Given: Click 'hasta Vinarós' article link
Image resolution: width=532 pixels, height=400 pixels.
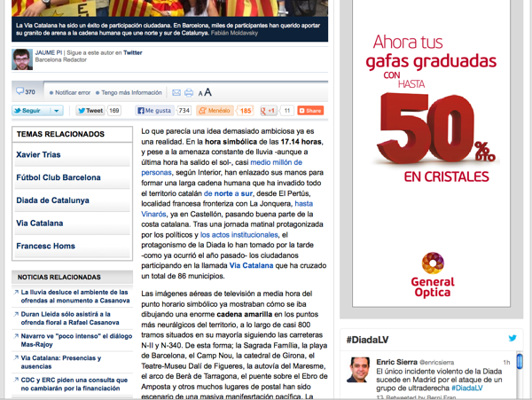Looking at the screenshot, I should pos(303,204).
